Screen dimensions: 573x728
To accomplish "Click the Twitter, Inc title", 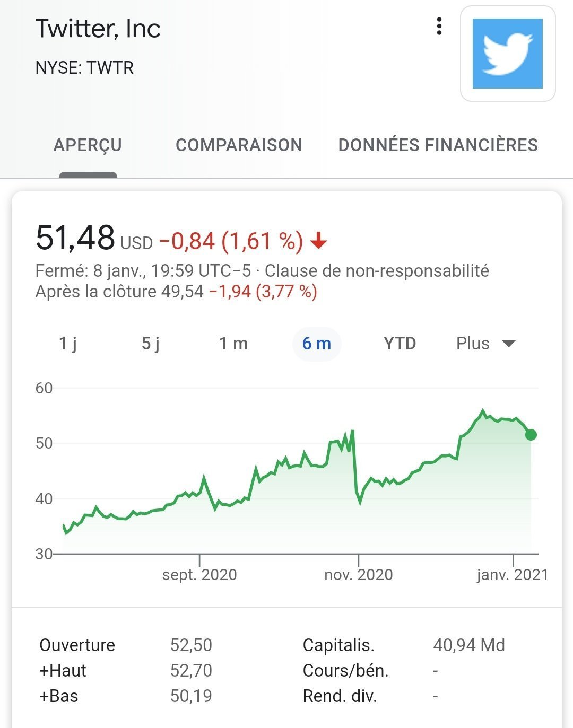I will [x=98, y=29].
